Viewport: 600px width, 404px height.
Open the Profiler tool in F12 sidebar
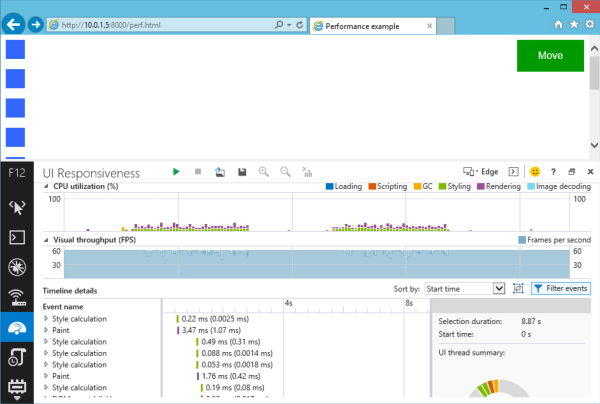[x=17, y=357]
